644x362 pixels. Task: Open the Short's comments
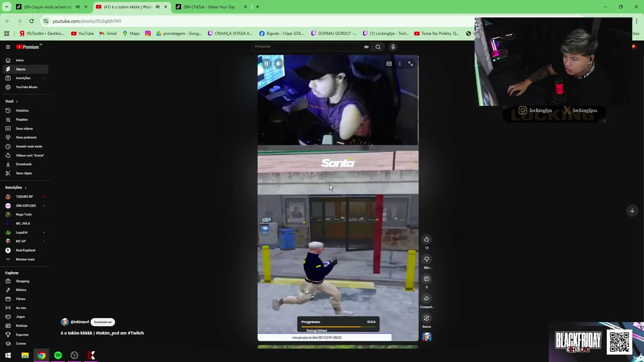pyautogui.click(x=427, y=279)
